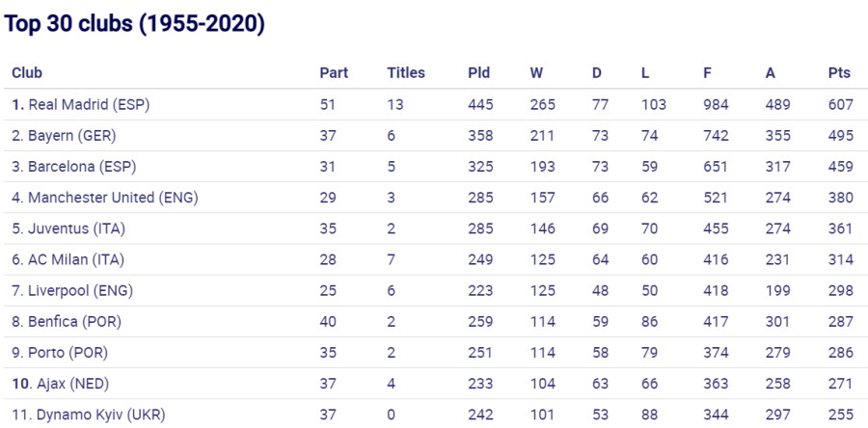Click the Top 30 clubs heading
This screenshot has width=868, height=428.
134,25
